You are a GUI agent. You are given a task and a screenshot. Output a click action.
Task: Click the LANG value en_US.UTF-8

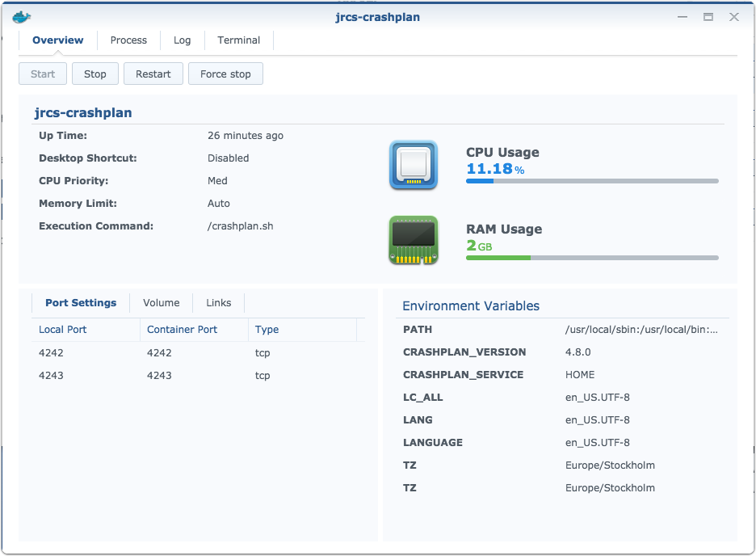coord(598,420)
